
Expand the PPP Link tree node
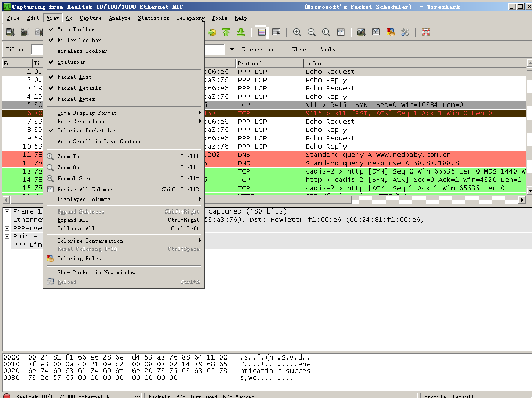[7, 245]
